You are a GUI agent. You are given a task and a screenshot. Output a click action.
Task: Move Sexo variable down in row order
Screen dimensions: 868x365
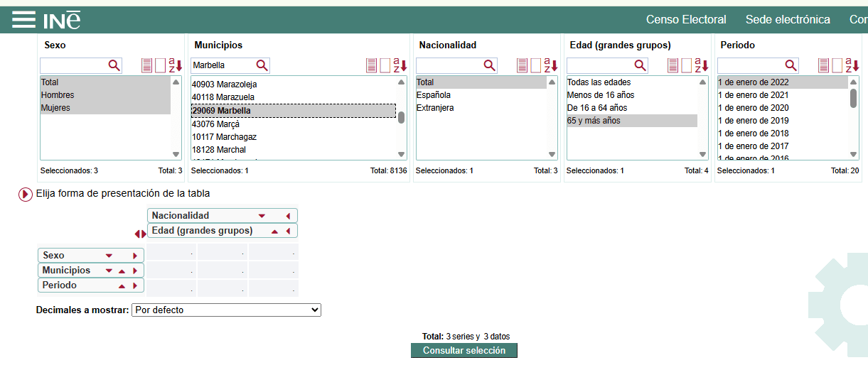tap(109, 255)
